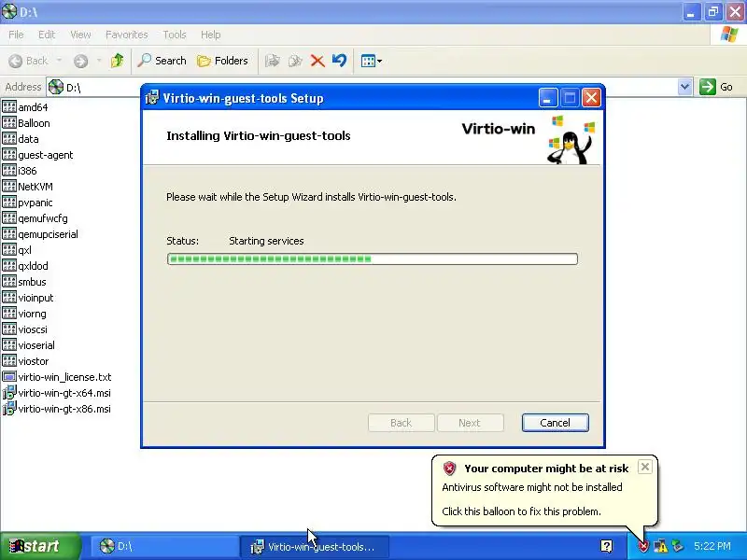Screen dimensions: 747x560
Task: Open the Tools menu
Action: click(x=175, y=35)
